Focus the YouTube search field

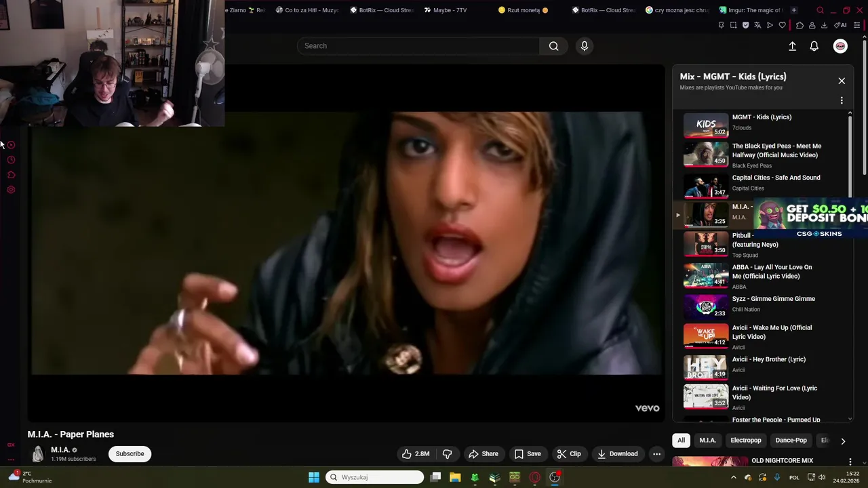(x=418, y=46)
